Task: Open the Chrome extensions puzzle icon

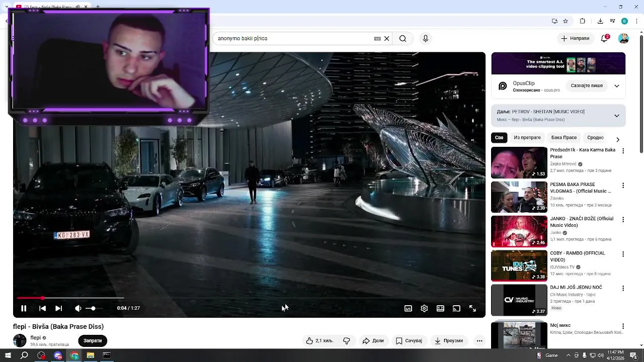Action: coord(583,21)
